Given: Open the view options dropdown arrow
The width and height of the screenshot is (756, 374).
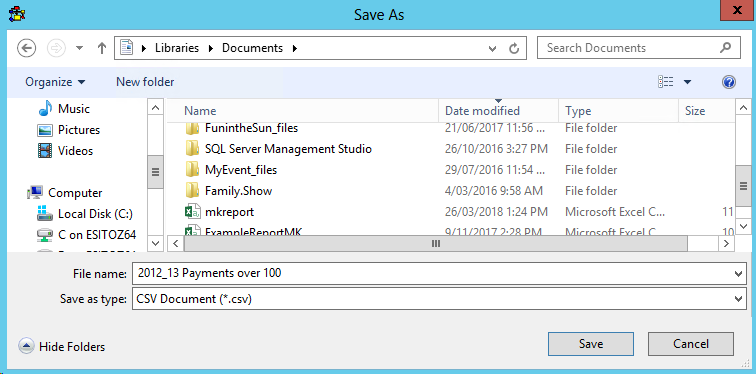Looking at the screenshot, I should (687, 82).
